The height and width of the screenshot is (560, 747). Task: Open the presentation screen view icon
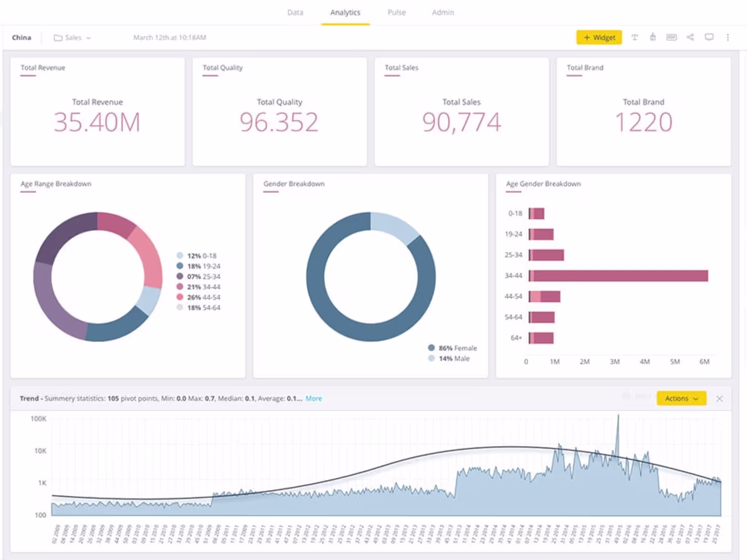709,37
